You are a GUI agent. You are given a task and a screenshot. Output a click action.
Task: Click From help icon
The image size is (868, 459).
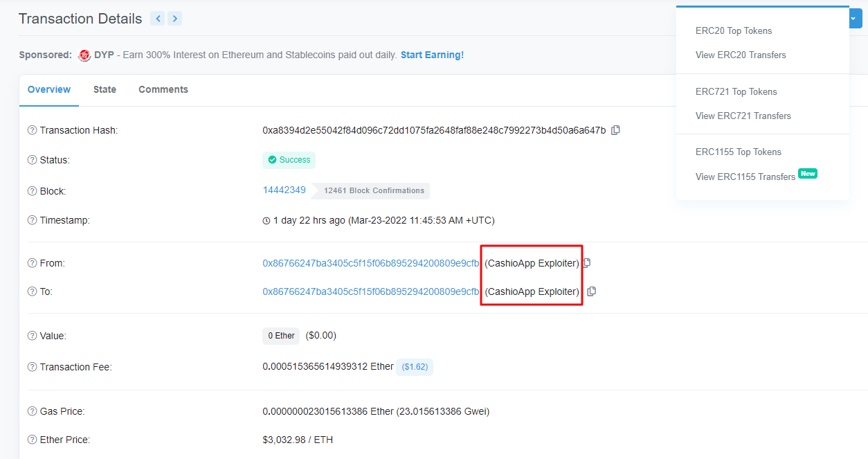[x=32, y=263]
